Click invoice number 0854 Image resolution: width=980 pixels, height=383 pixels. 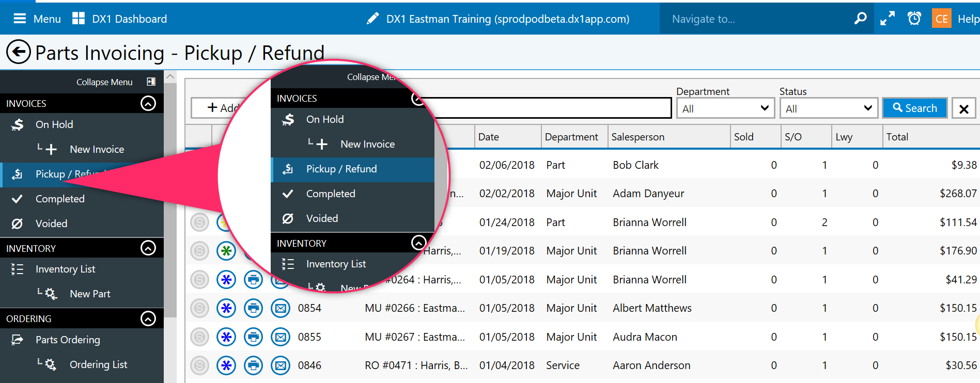(309, 308)
